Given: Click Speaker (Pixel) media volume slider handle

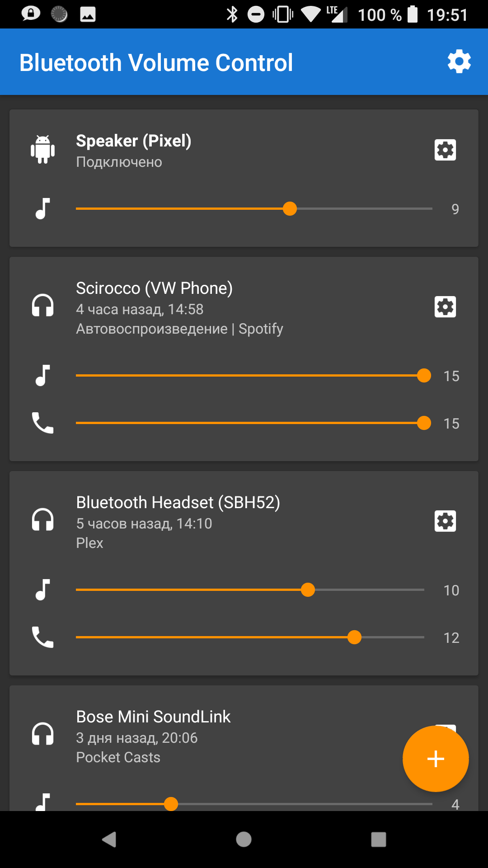Looking at the screenshot, I should (x=290, y=208).
